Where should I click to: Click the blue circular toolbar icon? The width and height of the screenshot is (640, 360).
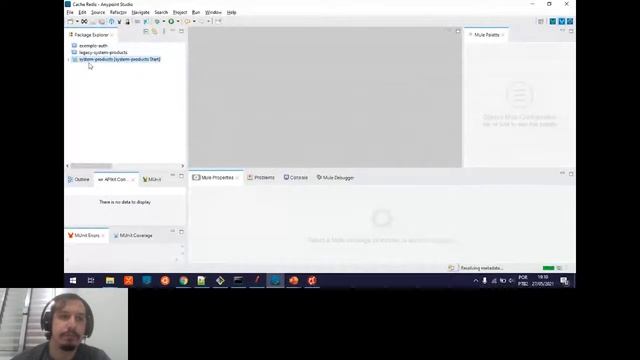[111, 21]
